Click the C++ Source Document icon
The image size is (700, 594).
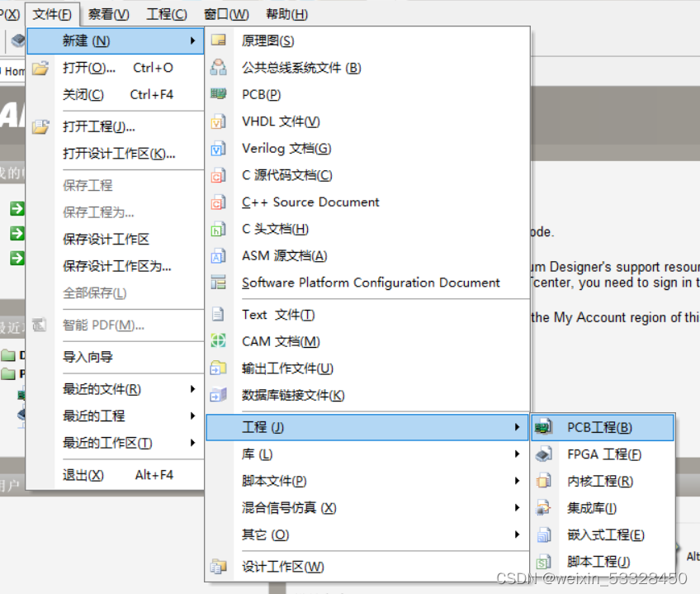point(218,202)
